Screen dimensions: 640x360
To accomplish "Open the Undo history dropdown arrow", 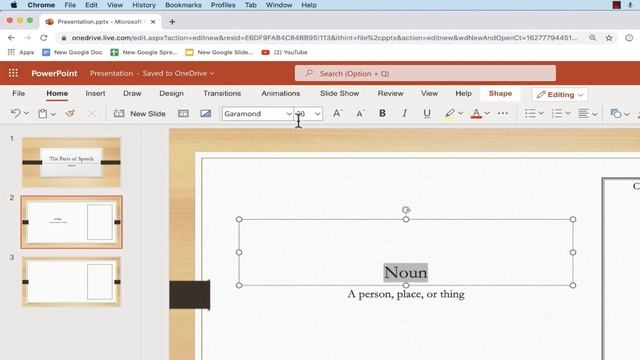I will [x=27, y=113].
